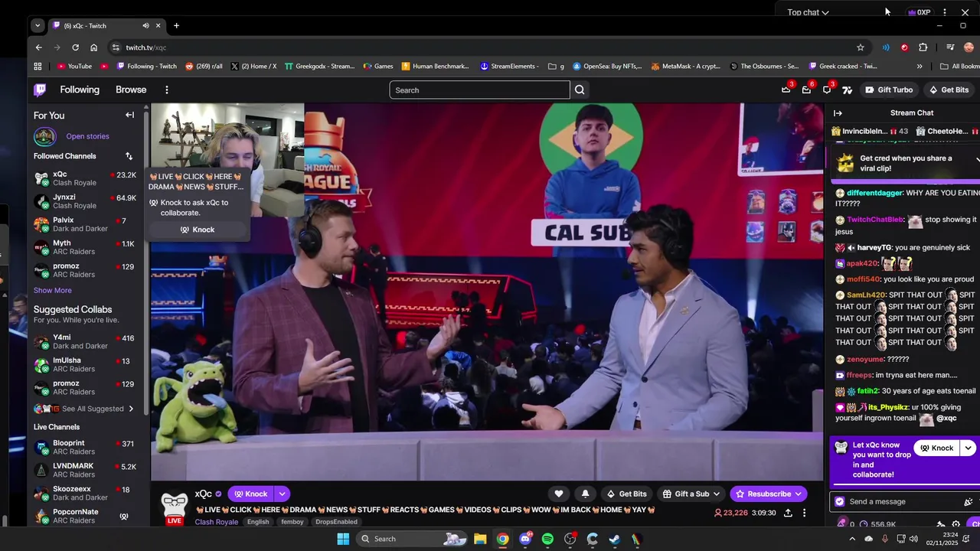Open chat settings gear icon
This screenshot has width=980, height=551.
[955, 525]
